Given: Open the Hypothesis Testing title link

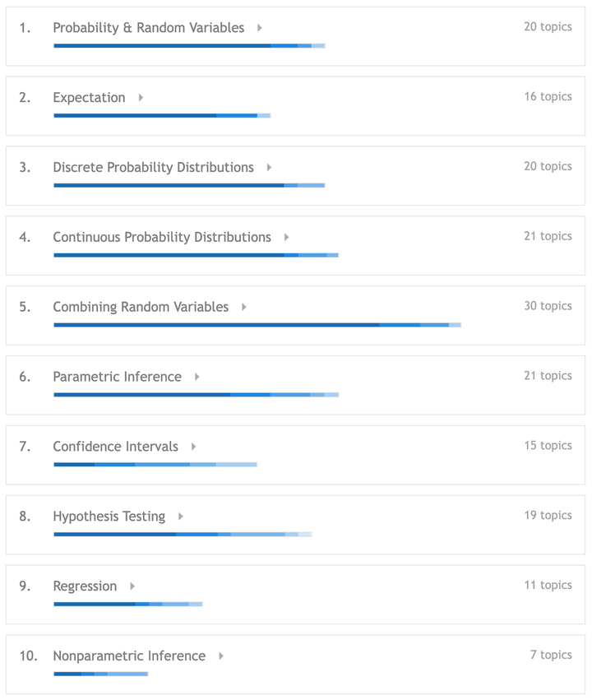Looking at the screenshot, I should pyautogui.click(x=109, y=517).
